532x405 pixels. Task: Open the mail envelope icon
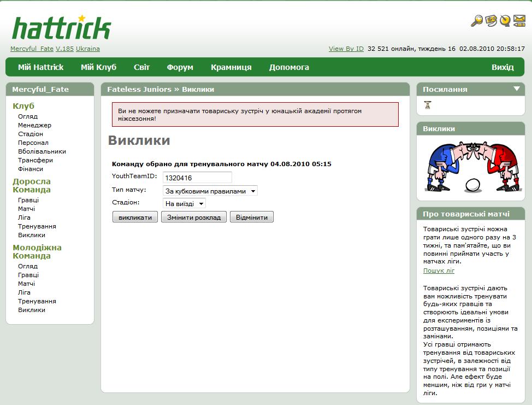(519, 21)
